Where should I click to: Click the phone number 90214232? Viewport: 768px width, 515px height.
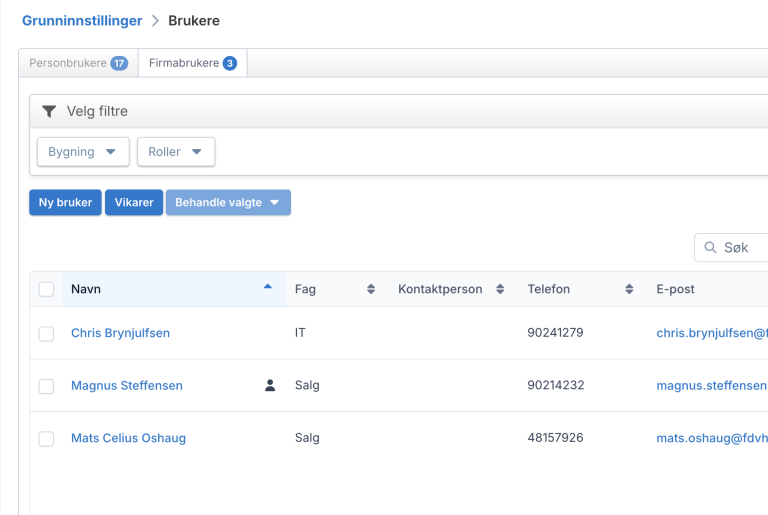tap(556, 385)
